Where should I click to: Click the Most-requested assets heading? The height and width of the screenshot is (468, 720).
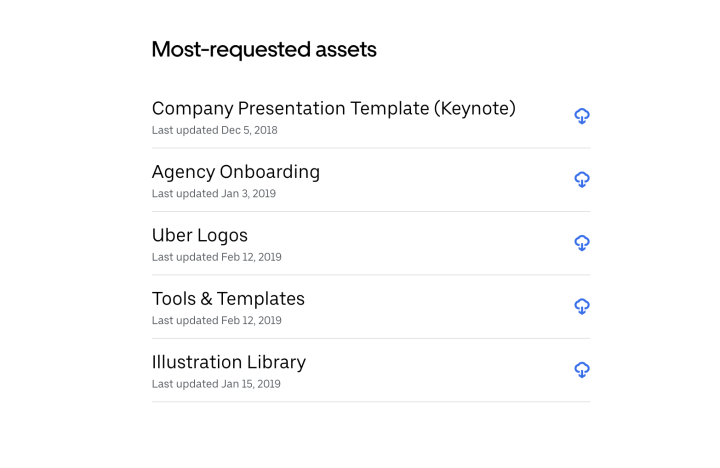click(264, 50)
